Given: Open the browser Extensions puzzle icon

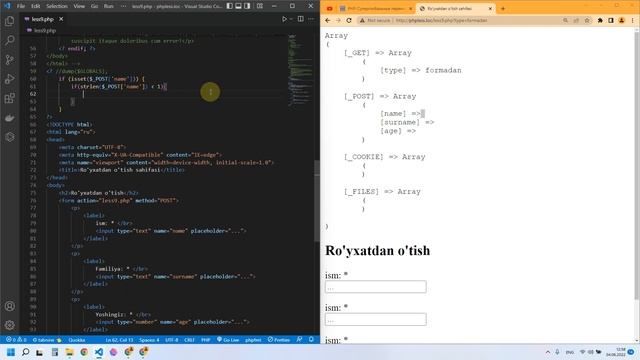Looking at the screenshot, I should [600, 20].
